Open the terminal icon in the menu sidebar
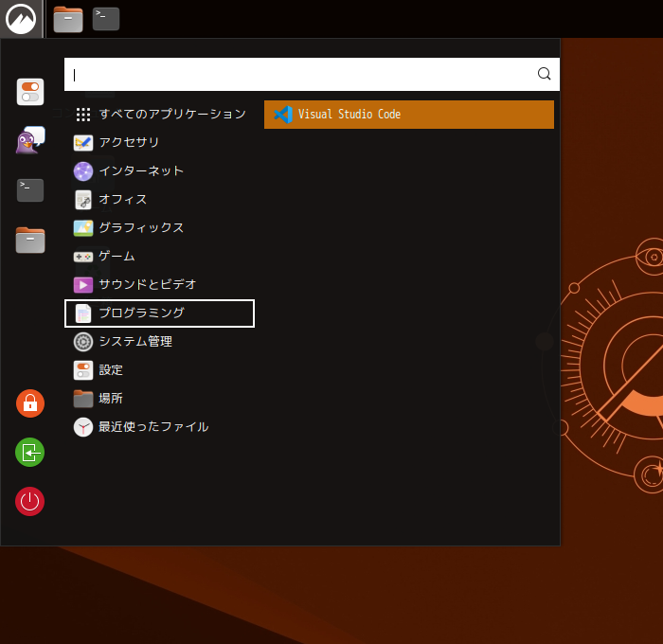Viewport: 663px width, 644px height. tap(30, 190)
